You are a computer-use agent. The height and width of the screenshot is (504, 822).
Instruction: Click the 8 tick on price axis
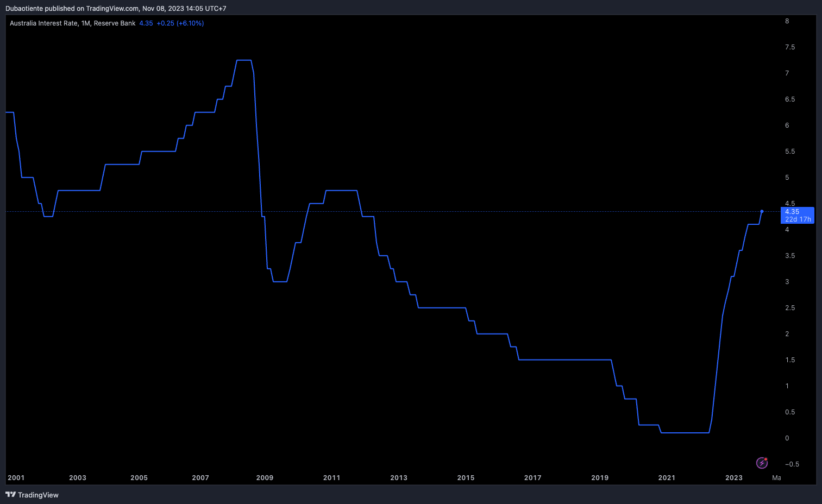[787, 21]
